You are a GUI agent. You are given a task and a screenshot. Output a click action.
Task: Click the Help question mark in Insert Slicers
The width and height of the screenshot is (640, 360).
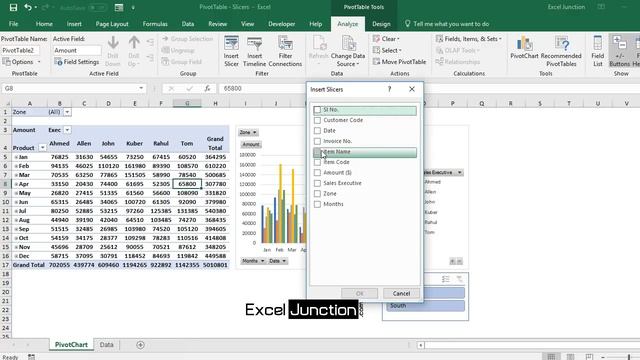click(x=389, y=89)
